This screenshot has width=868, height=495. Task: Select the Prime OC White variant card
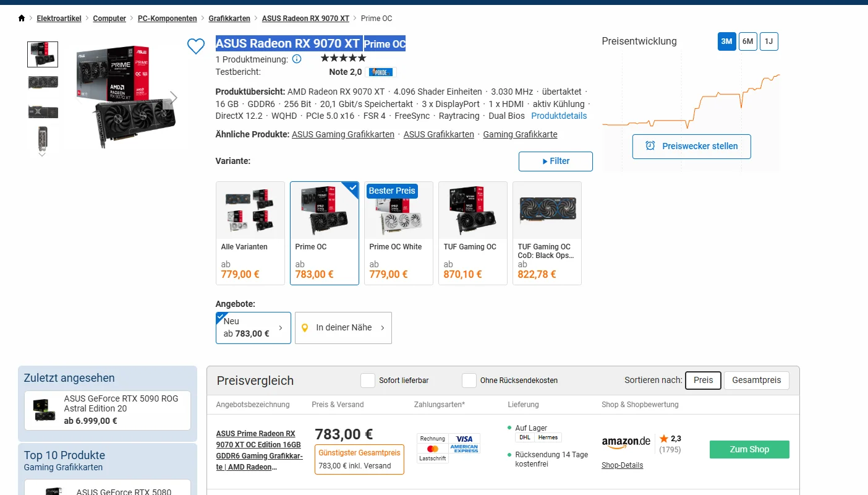click(x=399, y=233)
